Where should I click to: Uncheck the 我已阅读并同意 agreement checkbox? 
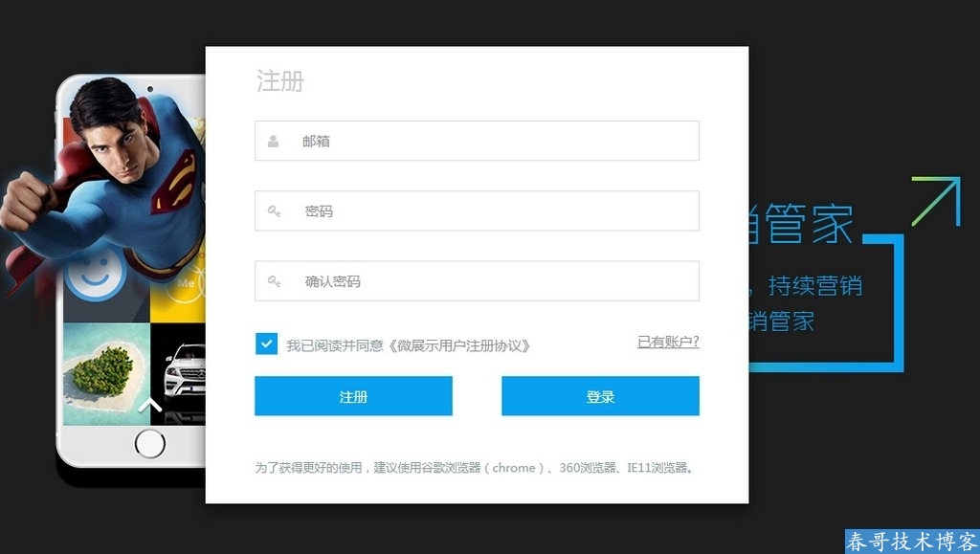pyautogui.click(x=266, y=343)
